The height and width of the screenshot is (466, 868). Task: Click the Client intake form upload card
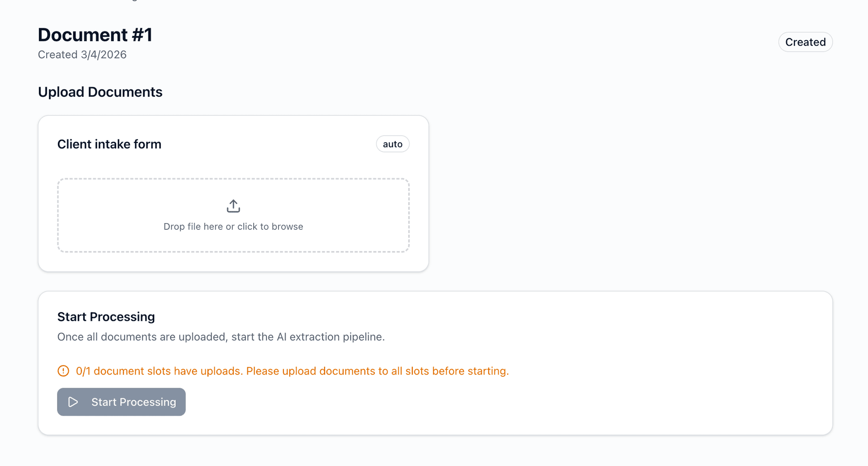[233, 192]
